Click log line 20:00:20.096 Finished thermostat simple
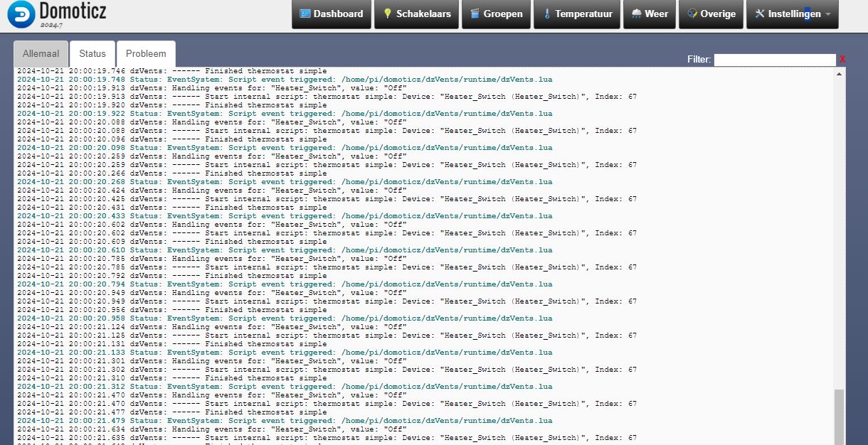This screenshot has width=868, height=445. (172, 139)
